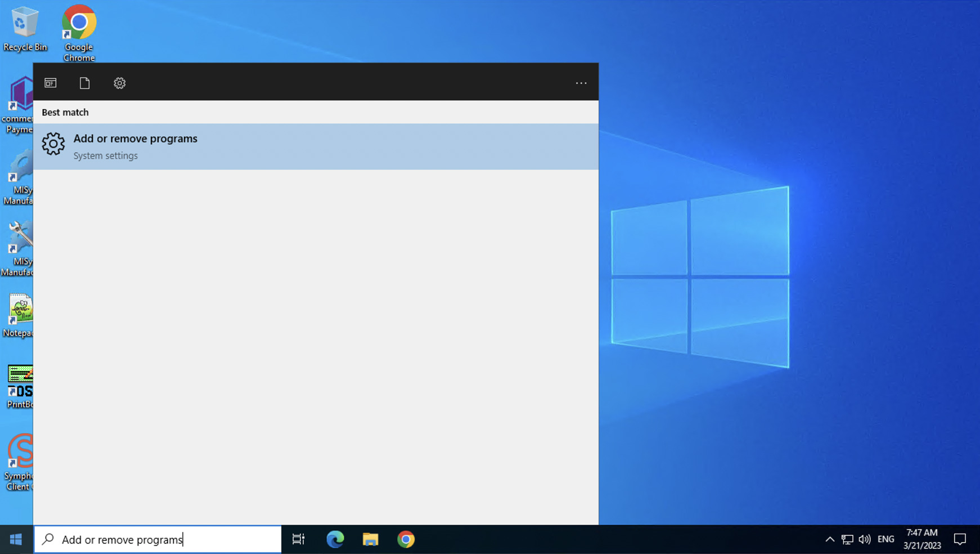Open the Windows Start menu

coord(16,539)
